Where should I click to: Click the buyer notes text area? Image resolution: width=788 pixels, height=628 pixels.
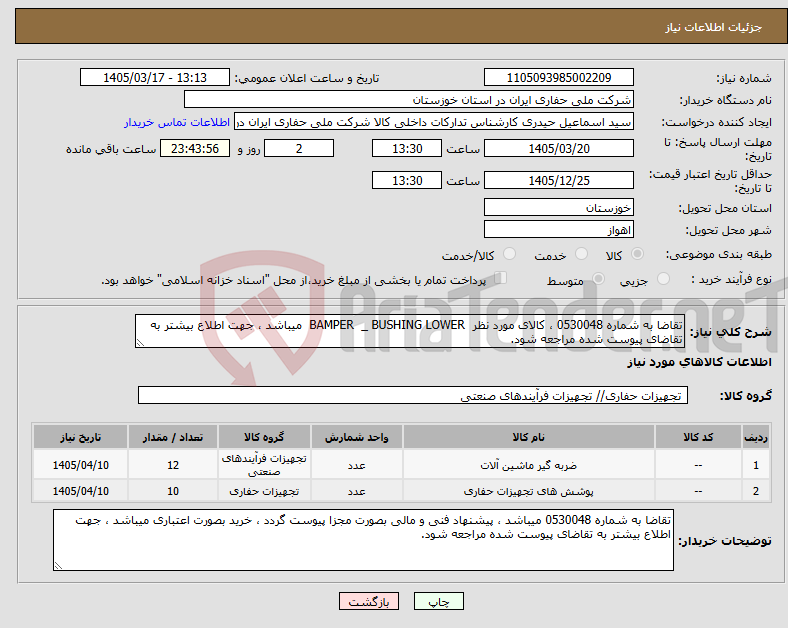click(363, 540)
